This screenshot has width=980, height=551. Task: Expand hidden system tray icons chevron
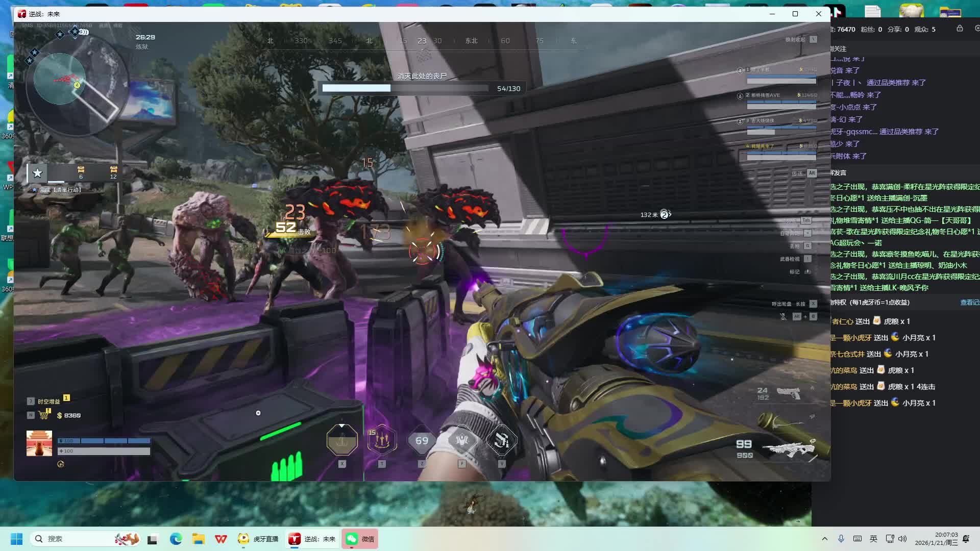(824, 539)
